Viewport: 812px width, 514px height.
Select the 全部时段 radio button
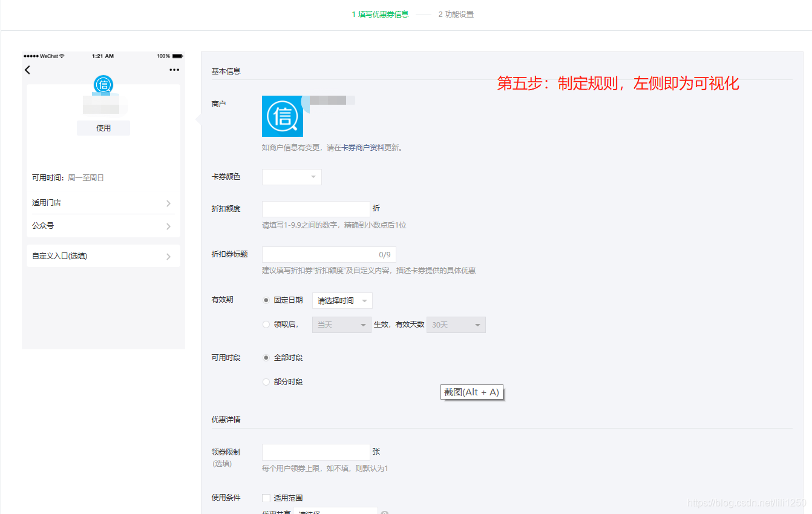coord(266,358)
